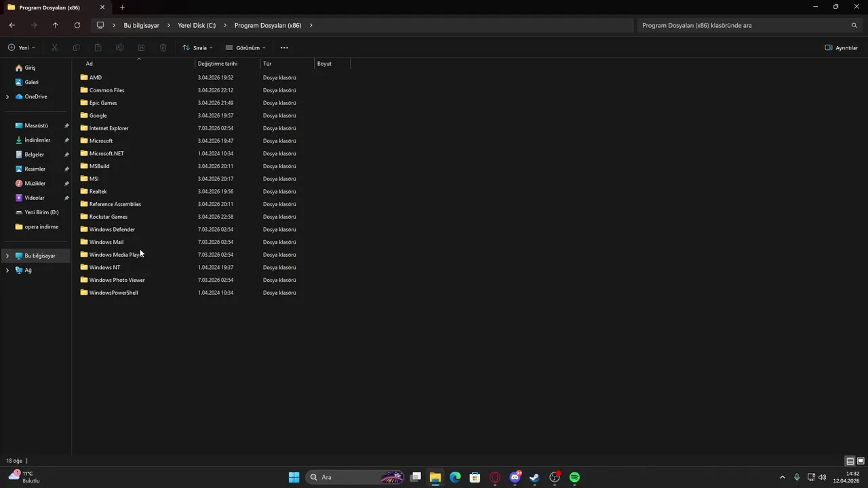The width and height of the screenshot is (868, 488).
Task: Expand the chevron after Program Dosyaları (x86) in the address bar
Action: click(x=311, y=25)
